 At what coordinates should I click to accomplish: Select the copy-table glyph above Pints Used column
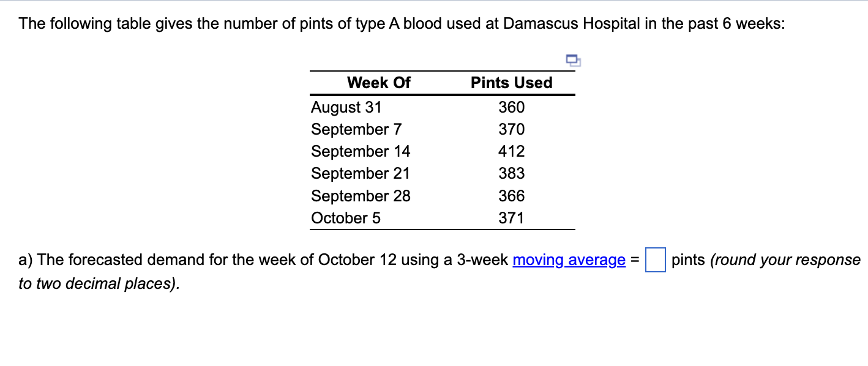pyautogui.click(x=572, y=60)
